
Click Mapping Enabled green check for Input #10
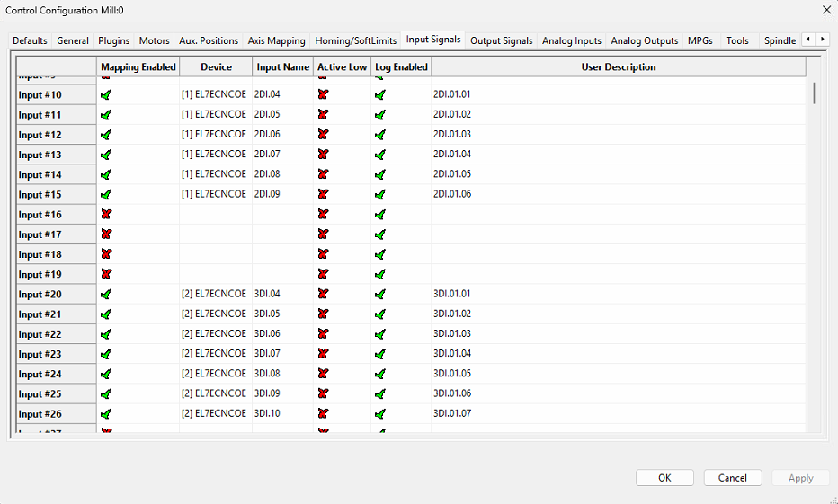[x=106, y=94]
